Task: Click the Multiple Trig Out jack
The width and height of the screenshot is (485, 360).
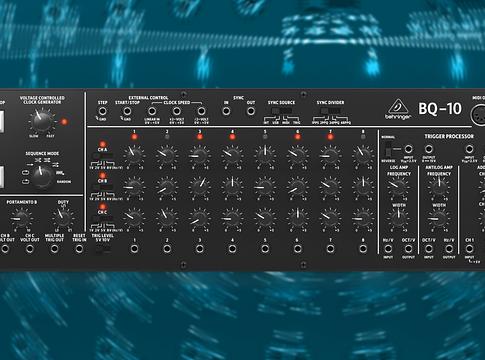Action: (x=54, y=249)
